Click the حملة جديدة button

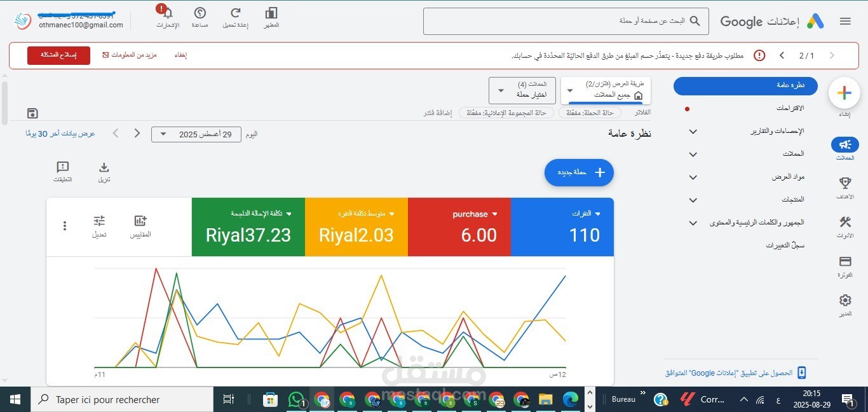tap(578, 172)
